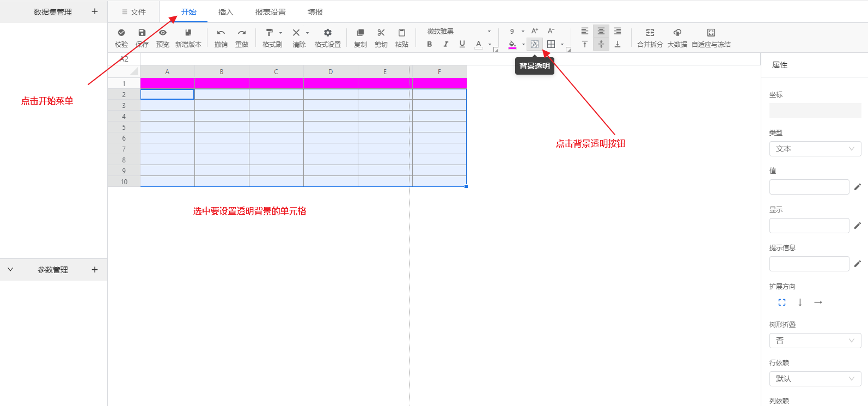The height and width of the screenshot is (406, 868).
Task: Select no expansion direction icon
Action: click(782, 302)
